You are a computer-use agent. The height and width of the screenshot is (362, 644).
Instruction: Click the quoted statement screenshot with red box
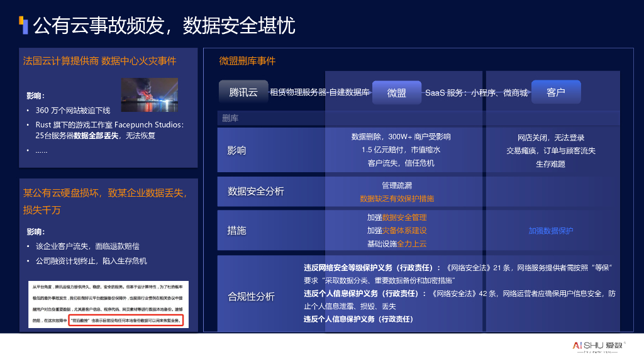(108, 304)
